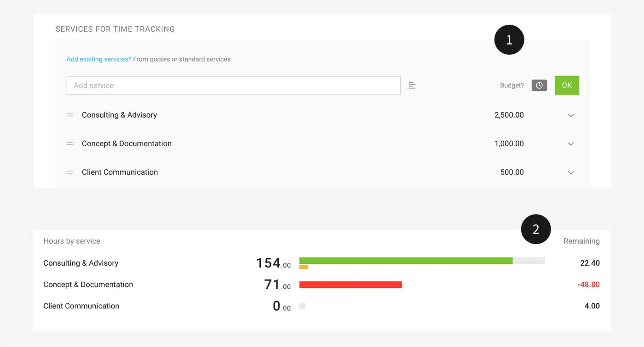The width and height of the screenshot is (644, 347).
Task: Click the grey Client Communication hours bar
Action: pos(302,306)
